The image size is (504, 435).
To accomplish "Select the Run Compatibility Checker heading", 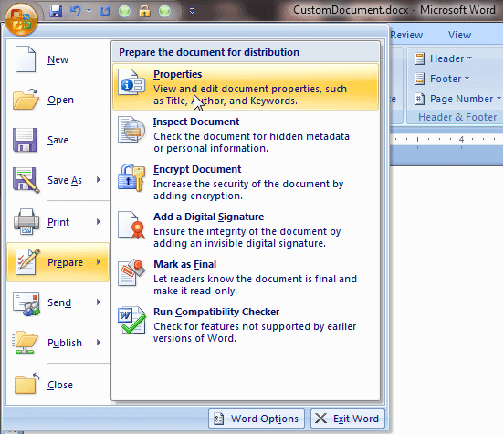I will coord(216,312).
